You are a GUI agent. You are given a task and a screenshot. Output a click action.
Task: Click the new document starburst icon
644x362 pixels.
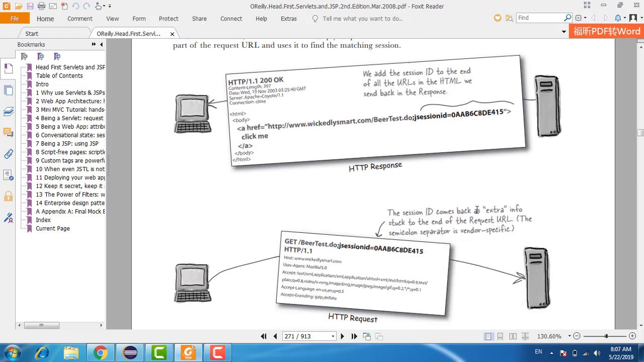(x=64, y=6)
